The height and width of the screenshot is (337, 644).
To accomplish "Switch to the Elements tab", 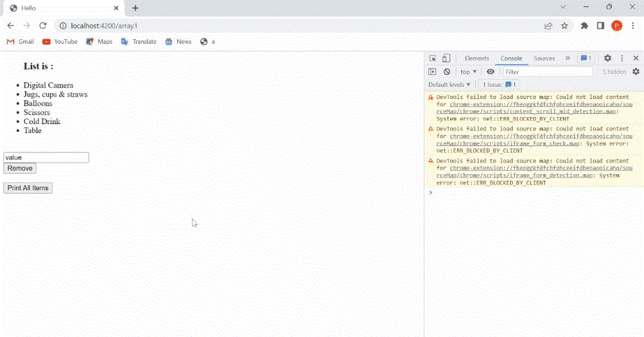I will [477, 59].
